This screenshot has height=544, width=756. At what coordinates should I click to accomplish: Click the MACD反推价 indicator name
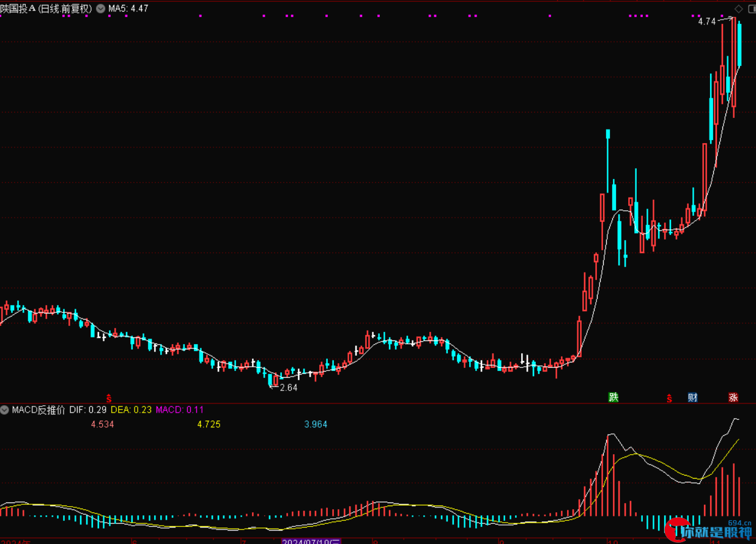click(x=38, y=410)
